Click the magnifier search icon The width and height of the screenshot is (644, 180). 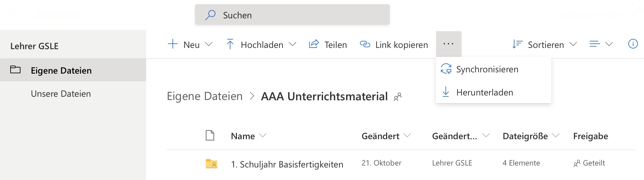(x=210, y=15)
